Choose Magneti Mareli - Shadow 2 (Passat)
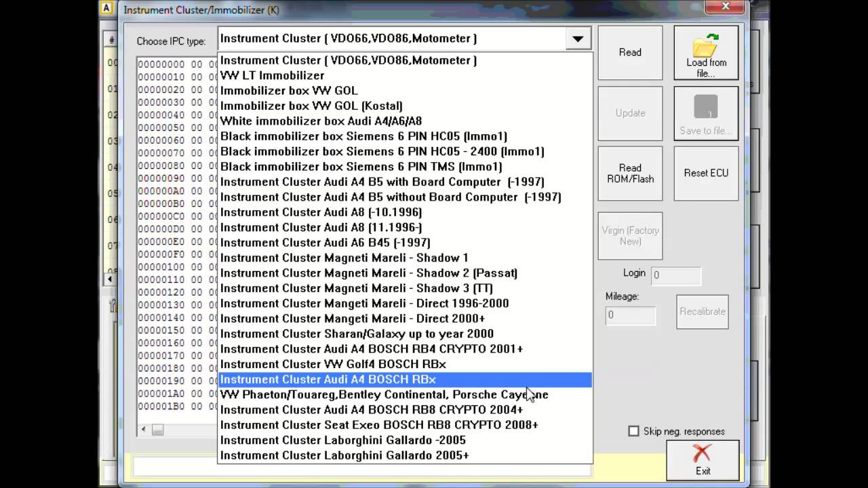The image size is (868, 488). point(405,273)
